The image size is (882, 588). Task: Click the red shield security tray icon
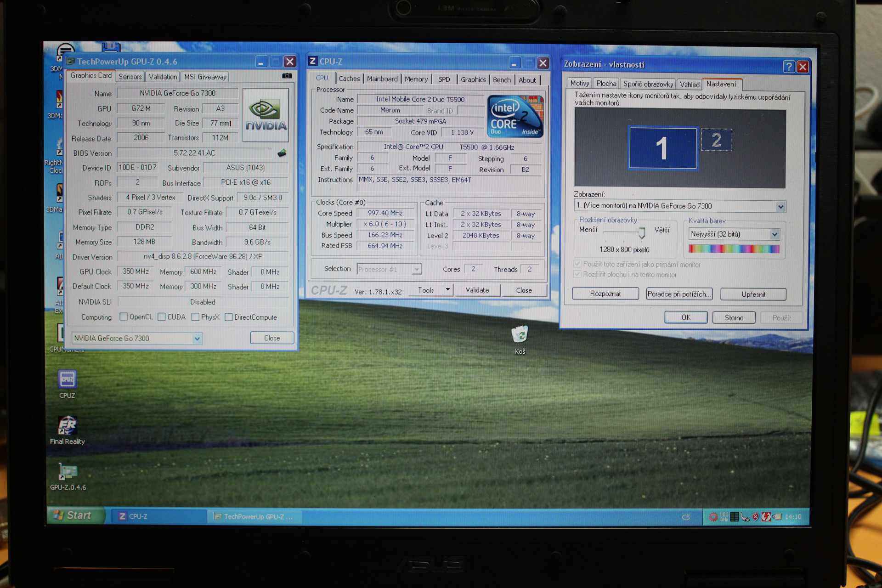point(756,517)
